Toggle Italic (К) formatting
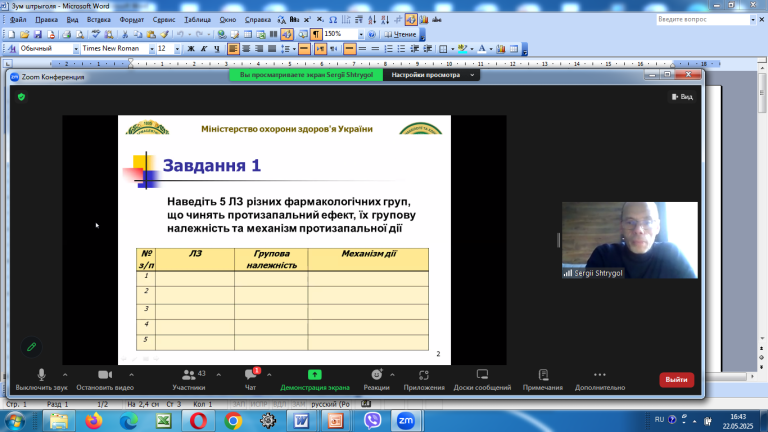The width and height of the screenshot is (768, 432). point(204,48)
